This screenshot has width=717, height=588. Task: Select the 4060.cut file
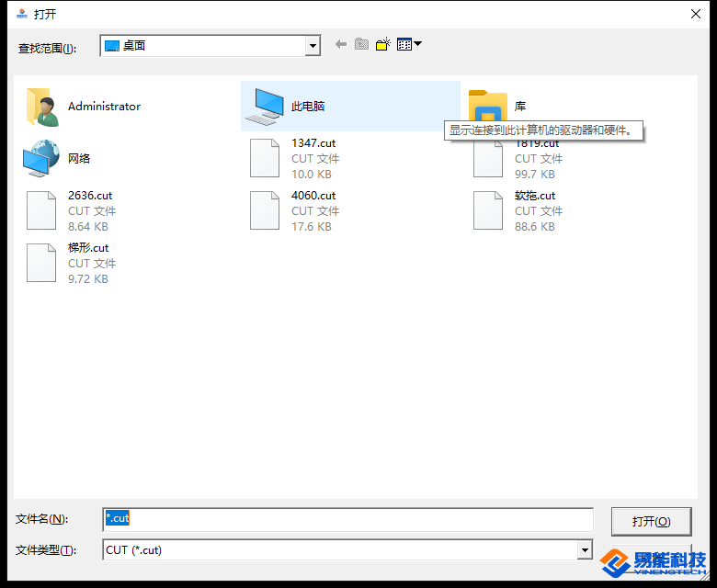pyautogui.click(x=313, y=196)
